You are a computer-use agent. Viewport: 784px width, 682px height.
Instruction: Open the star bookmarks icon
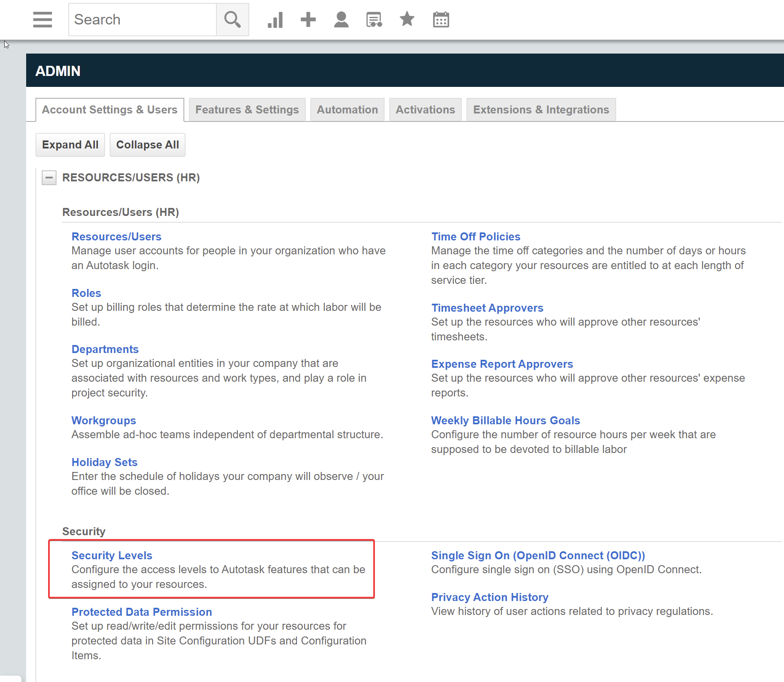(x=407, y=19)
